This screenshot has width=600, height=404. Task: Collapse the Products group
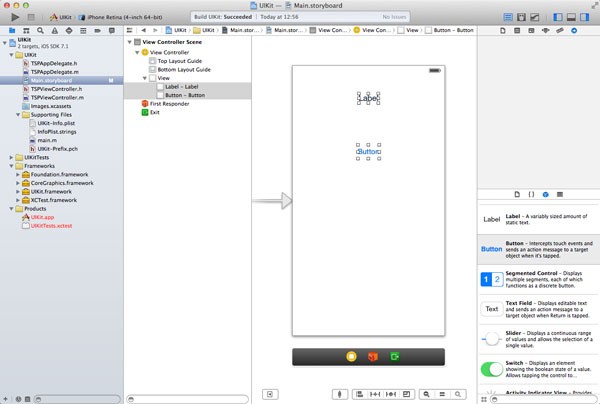pos(11,209)
